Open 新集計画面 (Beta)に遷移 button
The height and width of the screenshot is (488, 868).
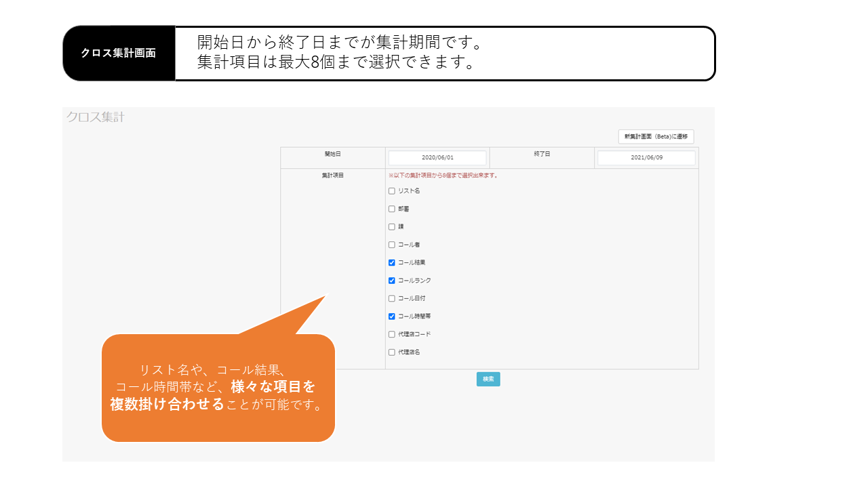656,136
